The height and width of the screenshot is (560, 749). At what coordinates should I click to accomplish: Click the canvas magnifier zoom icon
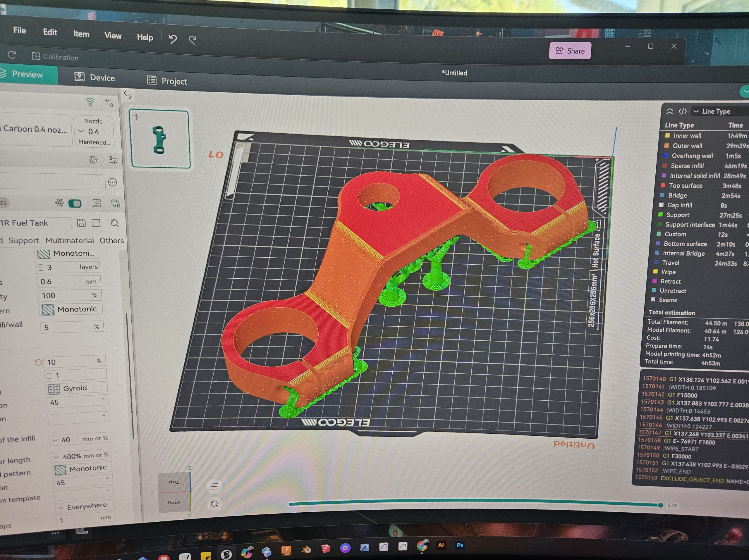(214, 504)
